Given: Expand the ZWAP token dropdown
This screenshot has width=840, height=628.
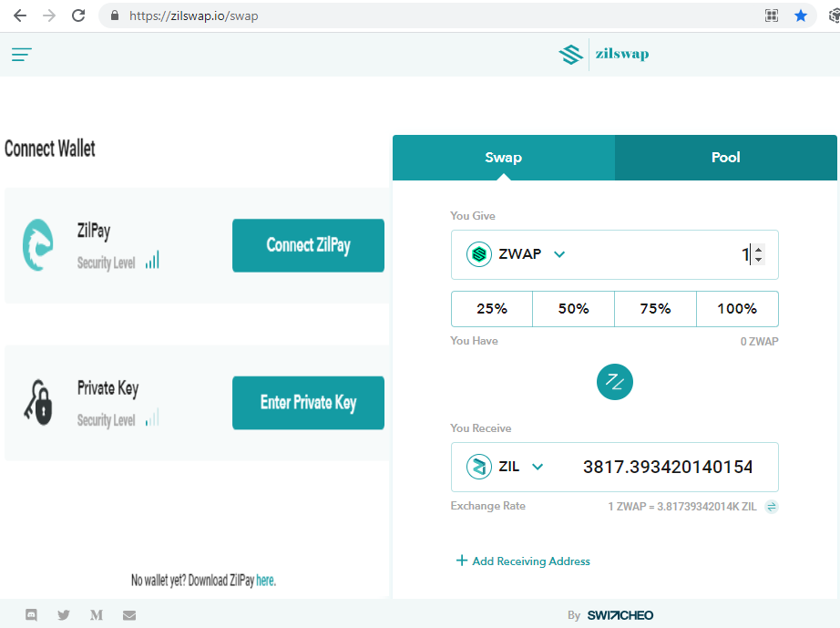Looking at the screenshot, I should 559,254.
